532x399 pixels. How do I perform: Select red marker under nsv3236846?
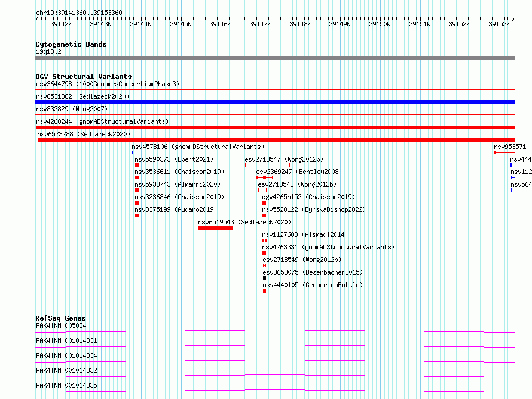pos(137,203)
